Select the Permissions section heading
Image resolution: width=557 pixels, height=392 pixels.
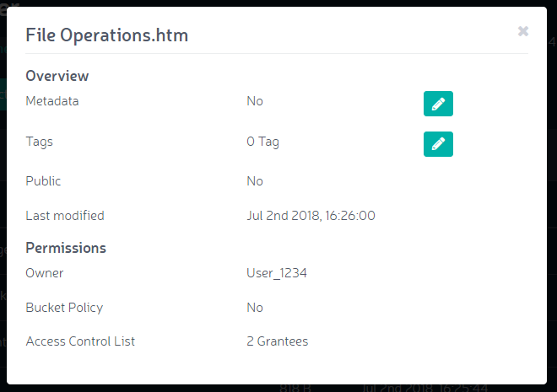[x=66, y=248]
